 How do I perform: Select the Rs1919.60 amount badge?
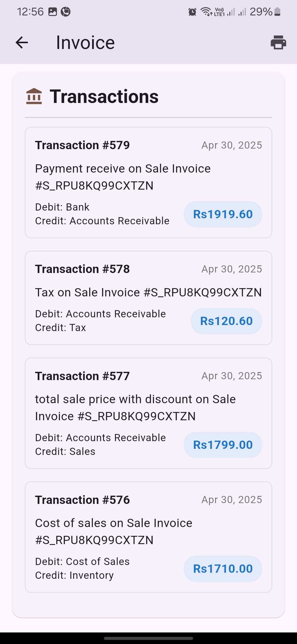tap(223, 214)
